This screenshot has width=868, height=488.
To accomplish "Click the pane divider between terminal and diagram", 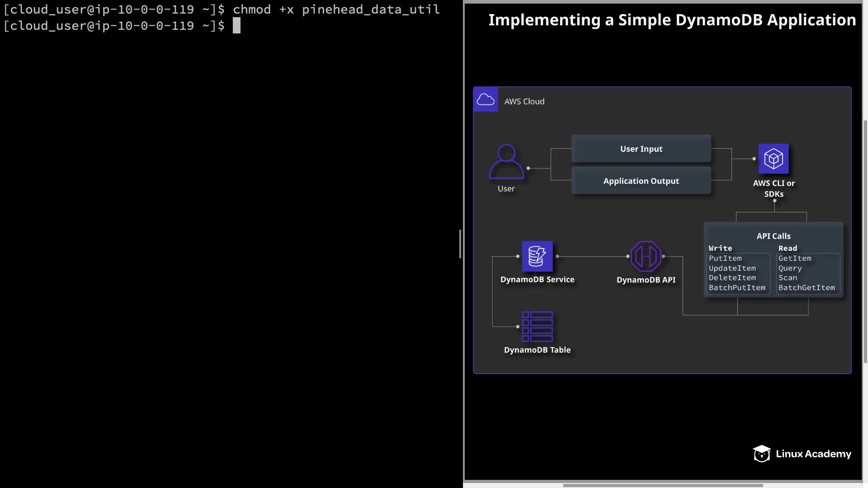I will click(x=460, y=244).
